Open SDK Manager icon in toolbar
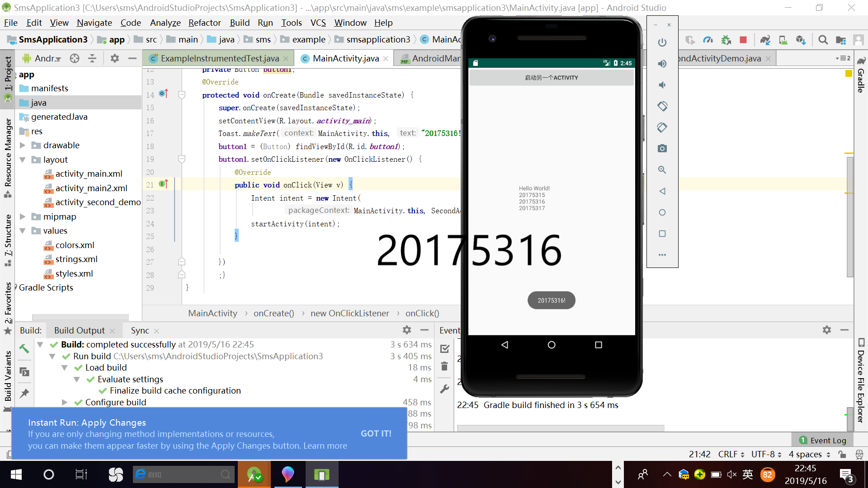The width and height of the screenshot is (868, 488). click(x=801, y=40)
